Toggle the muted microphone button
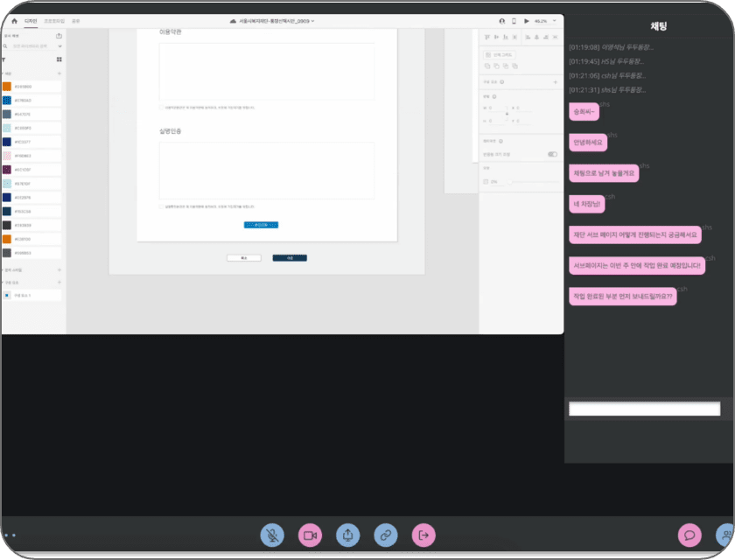Image resolution: width=735 pixels, height=560 pixels. 272,535
